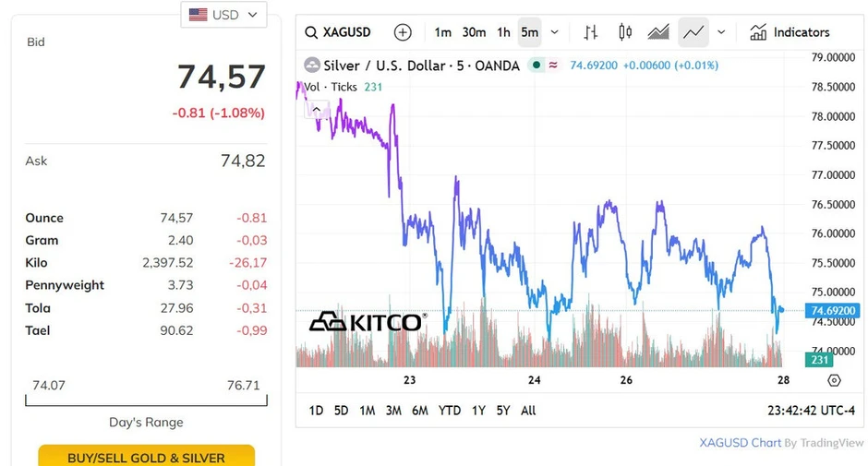The image size is (868, 466).
Task: Toggle the green market status dot
Action: pos(536,66)
